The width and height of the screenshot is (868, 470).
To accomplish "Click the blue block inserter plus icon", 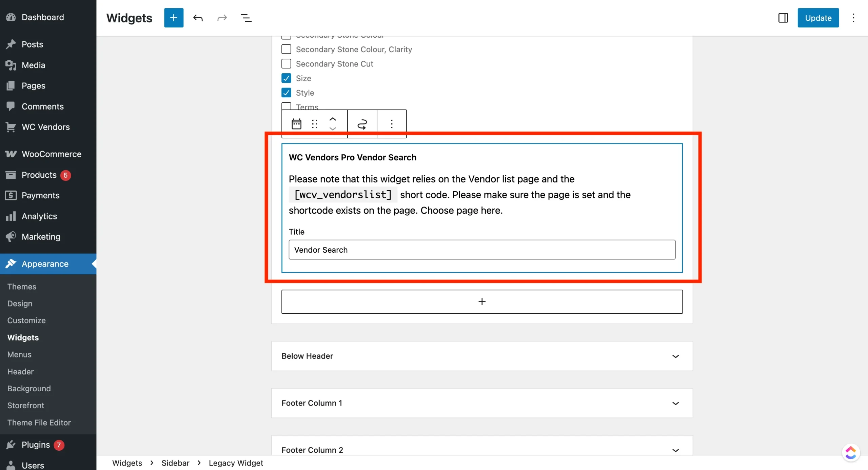I will point(174,18).
